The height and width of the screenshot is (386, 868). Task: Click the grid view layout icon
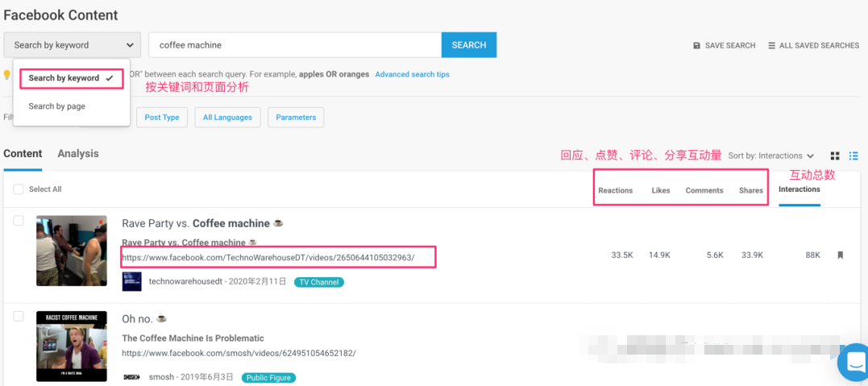(x=835, y=156)
